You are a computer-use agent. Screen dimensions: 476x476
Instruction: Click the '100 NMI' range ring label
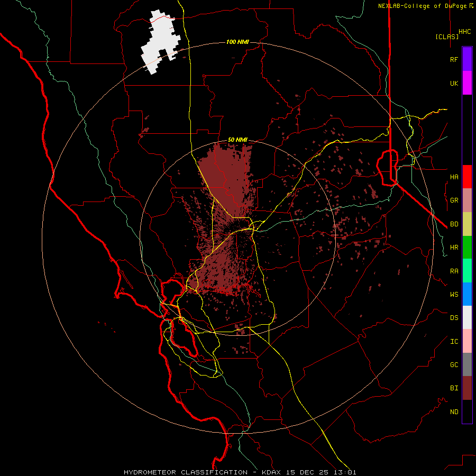tap(237, 42)
